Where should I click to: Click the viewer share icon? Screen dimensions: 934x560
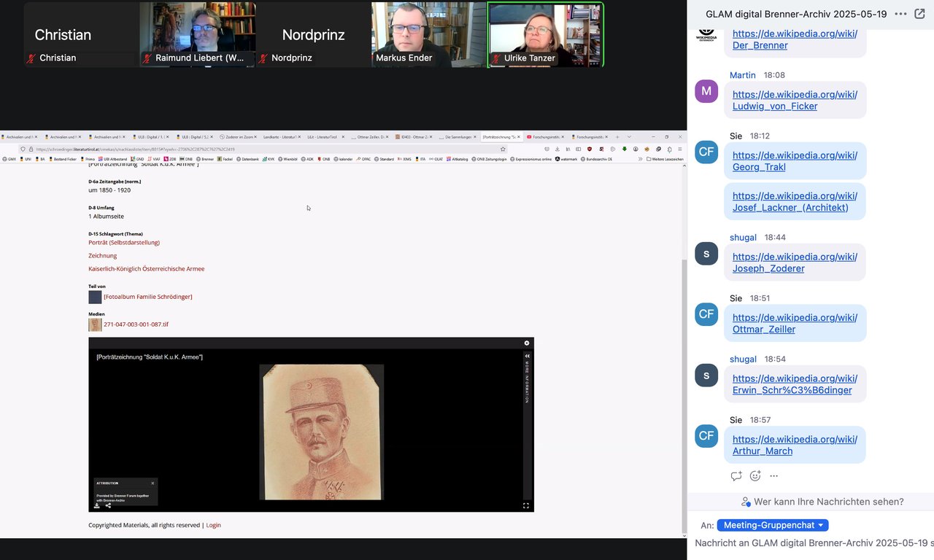[108, 505]
